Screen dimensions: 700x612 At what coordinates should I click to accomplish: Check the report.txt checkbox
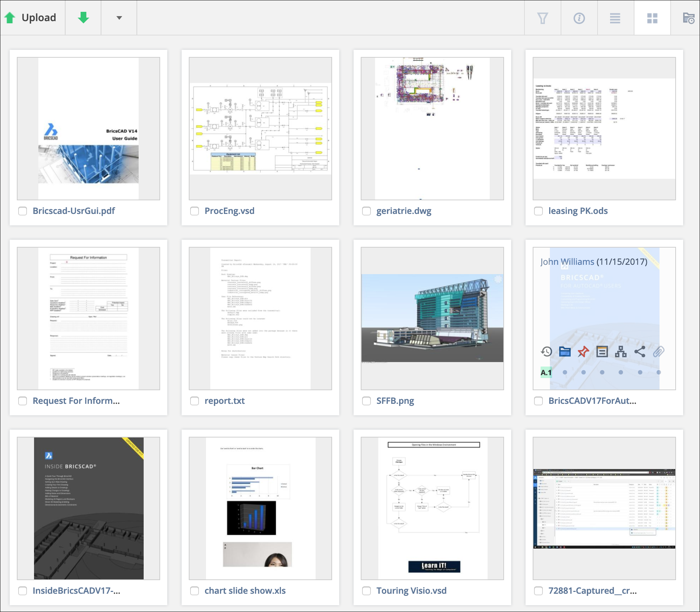(x=195, y=401)
